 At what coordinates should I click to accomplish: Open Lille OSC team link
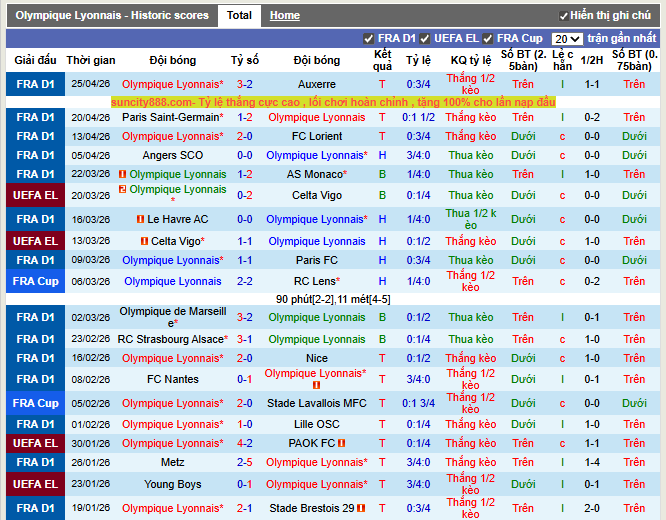[x=316, y=424]
